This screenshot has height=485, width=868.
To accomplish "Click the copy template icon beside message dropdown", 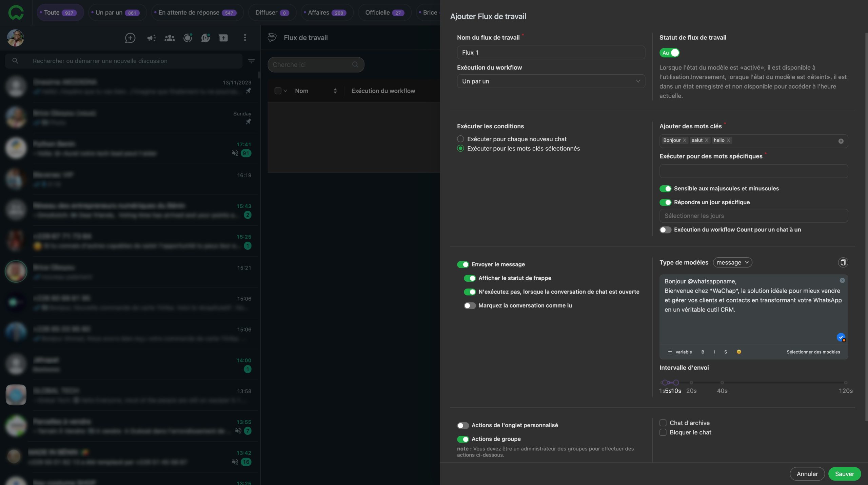I will click(843, 262).
